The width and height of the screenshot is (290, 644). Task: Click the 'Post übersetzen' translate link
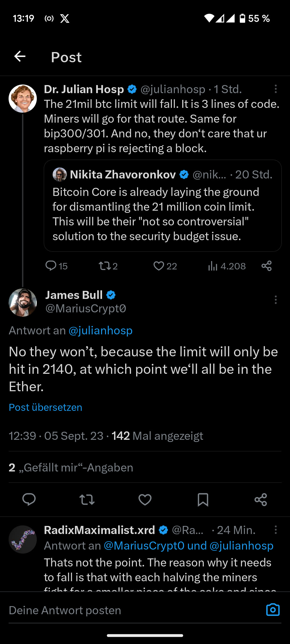click(45, 407)
